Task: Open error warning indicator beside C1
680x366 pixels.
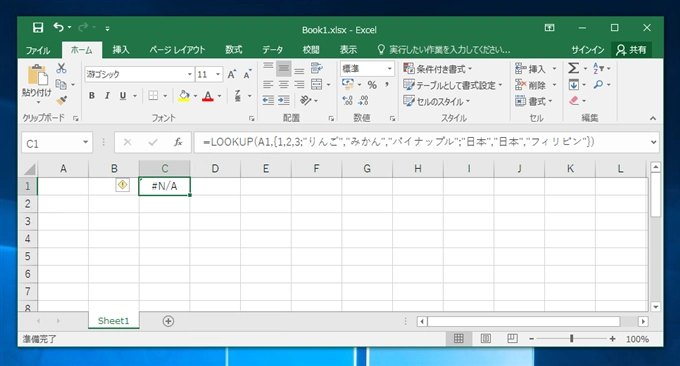Action: [x=123, y=185]
